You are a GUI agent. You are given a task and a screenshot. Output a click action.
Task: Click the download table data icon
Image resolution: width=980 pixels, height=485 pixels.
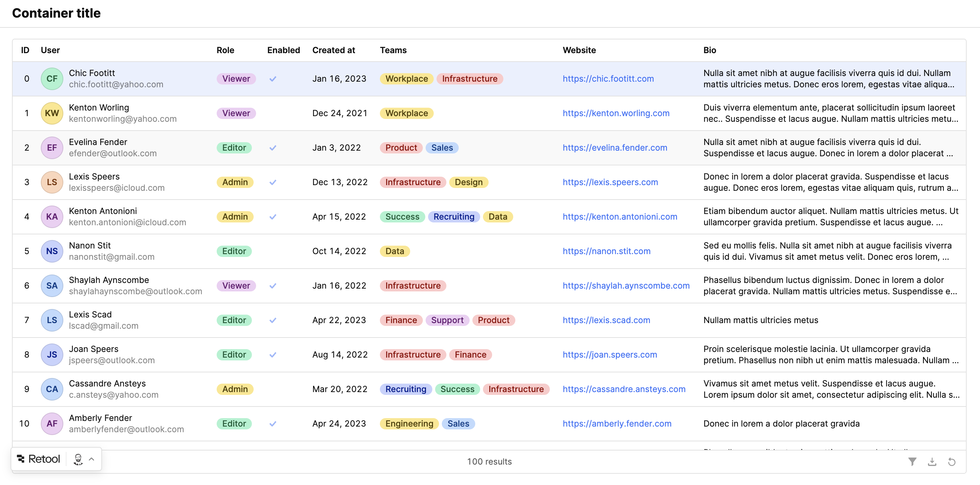coord(932,461)
